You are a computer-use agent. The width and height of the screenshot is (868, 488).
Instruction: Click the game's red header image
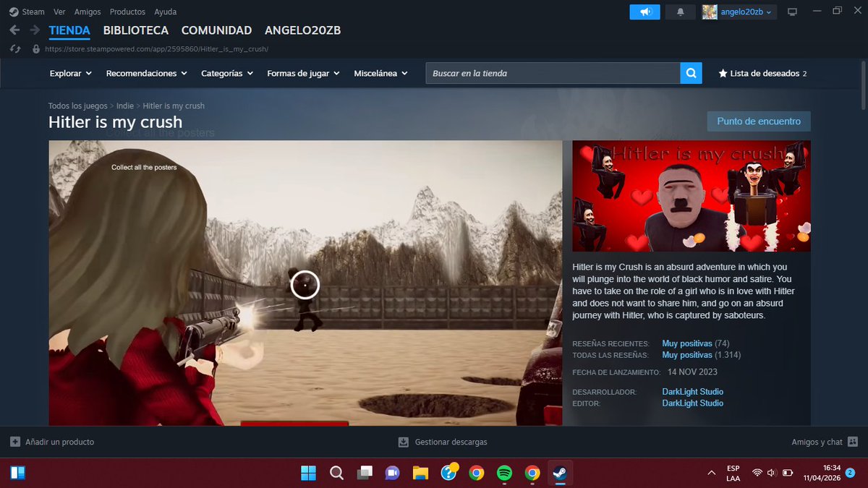coord(692,196)
